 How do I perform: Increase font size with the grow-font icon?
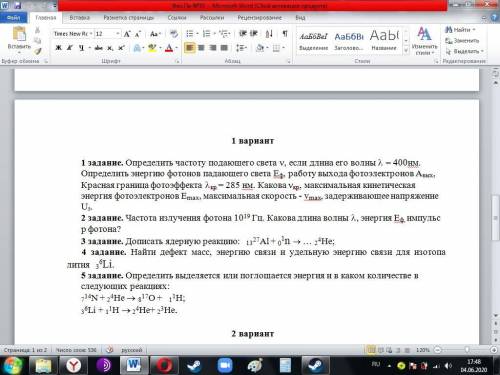[x=127, y=34]
